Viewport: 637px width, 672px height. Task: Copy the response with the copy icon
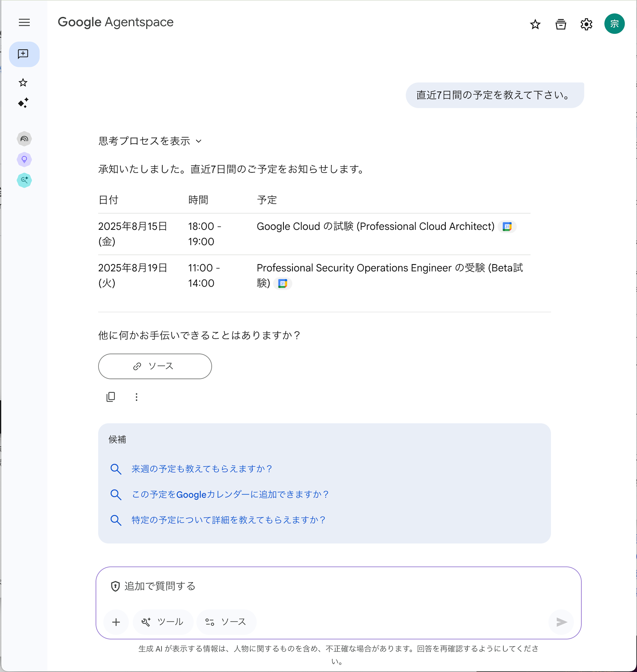111,397
